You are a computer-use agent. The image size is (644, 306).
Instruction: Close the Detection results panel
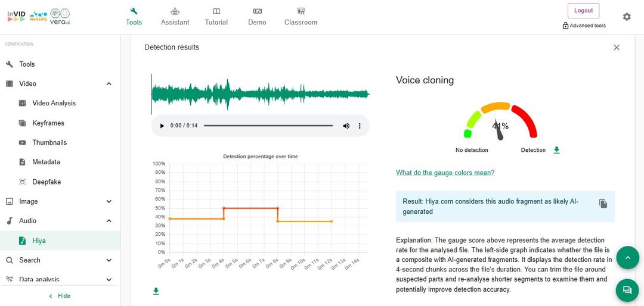click(x=617, y=48)
